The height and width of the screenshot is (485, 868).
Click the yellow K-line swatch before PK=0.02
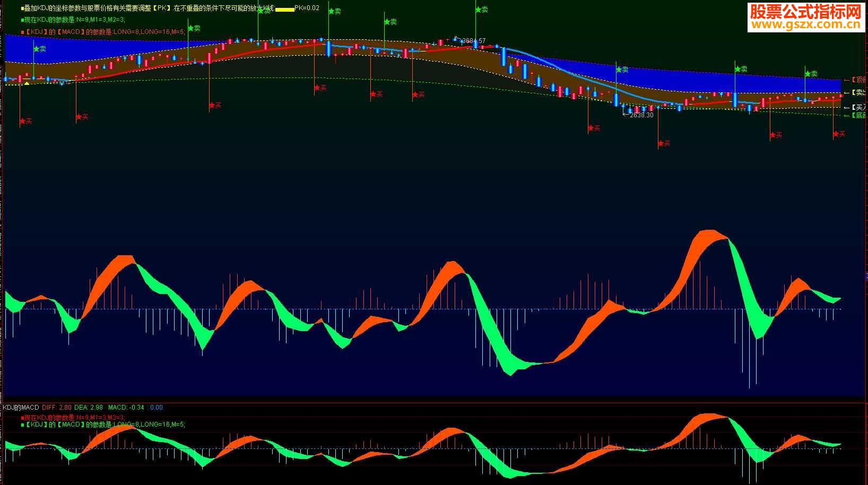285,9
